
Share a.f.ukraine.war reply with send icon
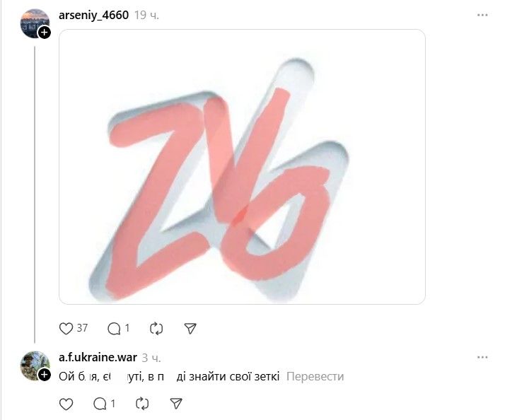tap(176, 404)
